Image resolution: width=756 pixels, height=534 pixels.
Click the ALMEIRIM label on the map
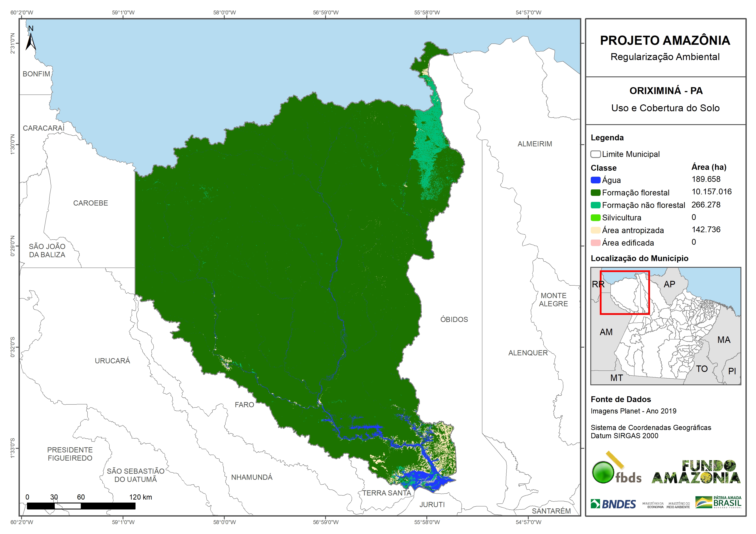[534, 144]
